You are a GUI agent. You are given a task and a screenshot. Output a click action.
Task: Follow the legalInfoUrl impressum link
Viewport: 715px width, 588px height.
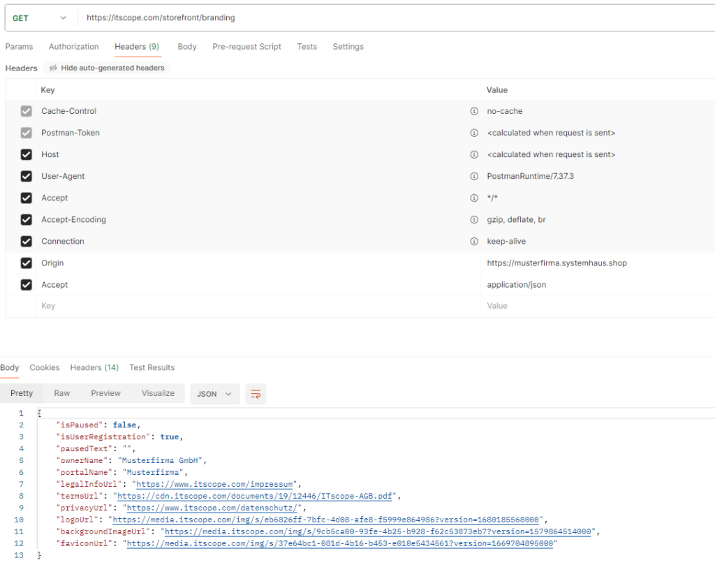pos(217,484)
